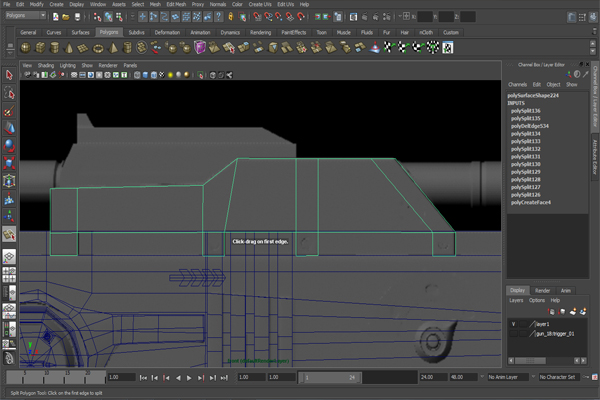Open the Create UVs menu

click(260, 4)
